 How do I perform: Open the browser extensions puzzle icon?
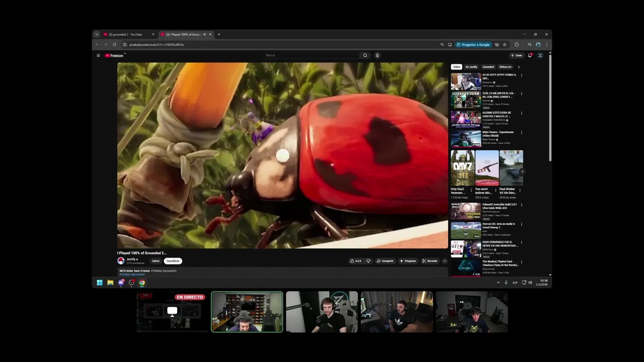point(517,44)
